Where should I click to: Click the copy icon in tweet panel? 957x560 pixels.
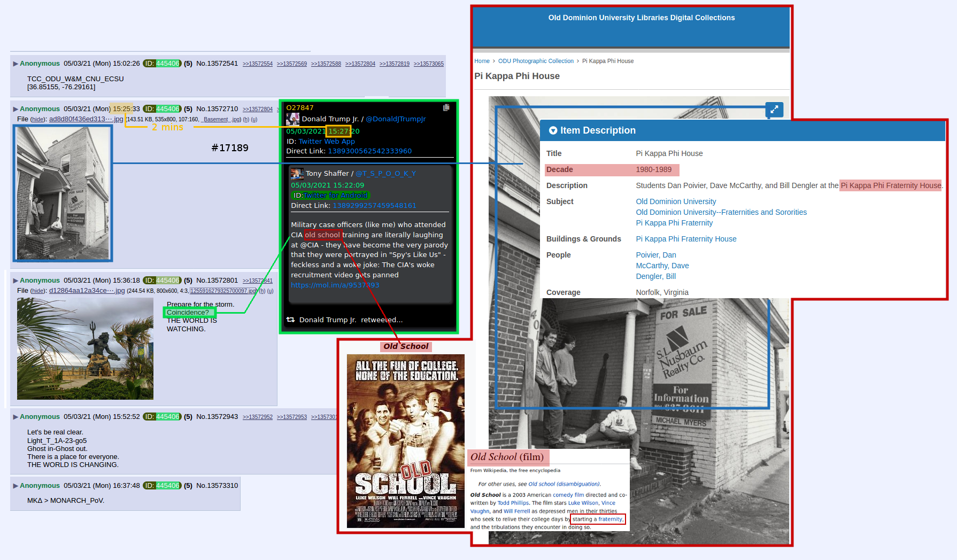click(446, 107)
